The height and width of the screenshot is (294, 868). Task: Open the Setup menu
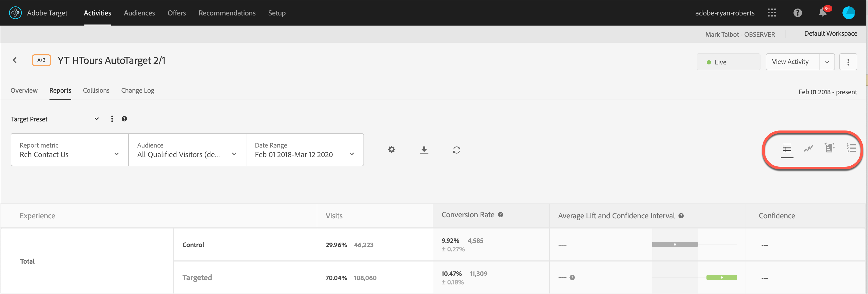pyautogui.click(x=277, y=13)
